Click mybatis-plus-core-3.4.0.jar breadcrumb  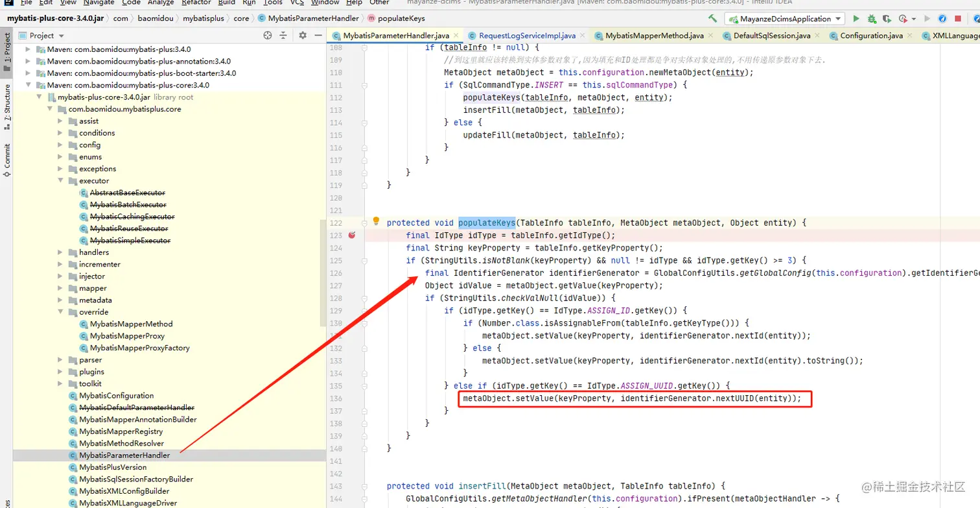[x=56, y=18]
